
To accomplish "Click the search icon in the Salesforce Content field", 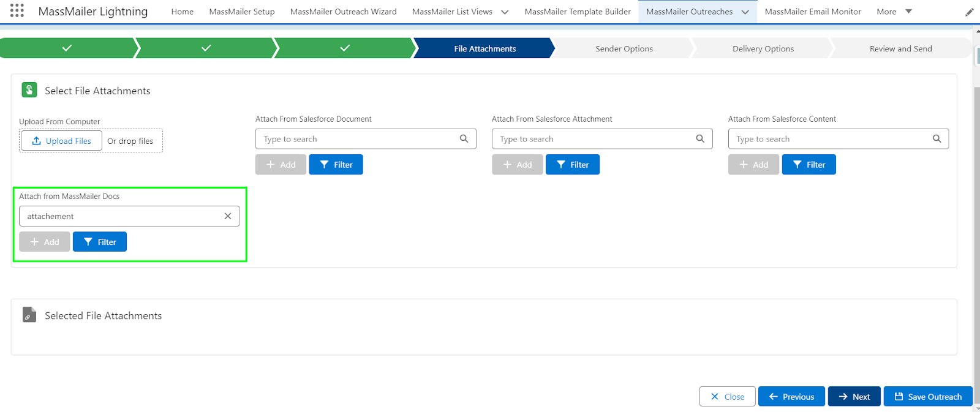I will pyautogui.click(x=937, y=139).
